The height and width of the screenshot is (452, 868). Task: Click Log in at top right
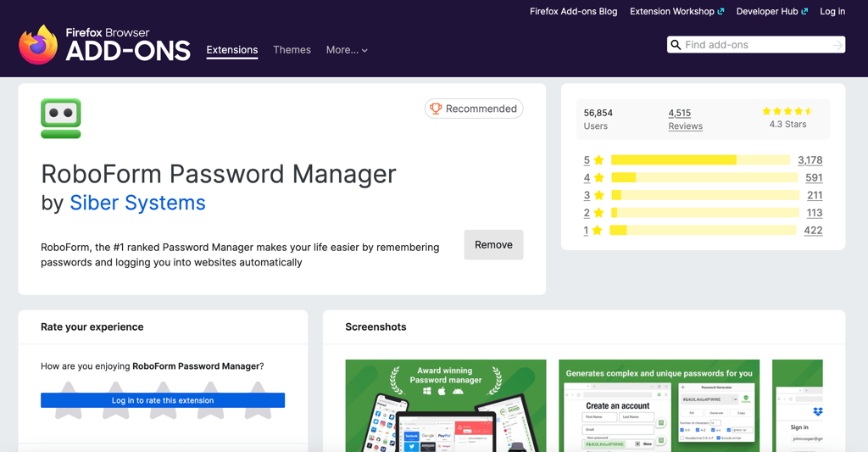[x=832, y=11]
